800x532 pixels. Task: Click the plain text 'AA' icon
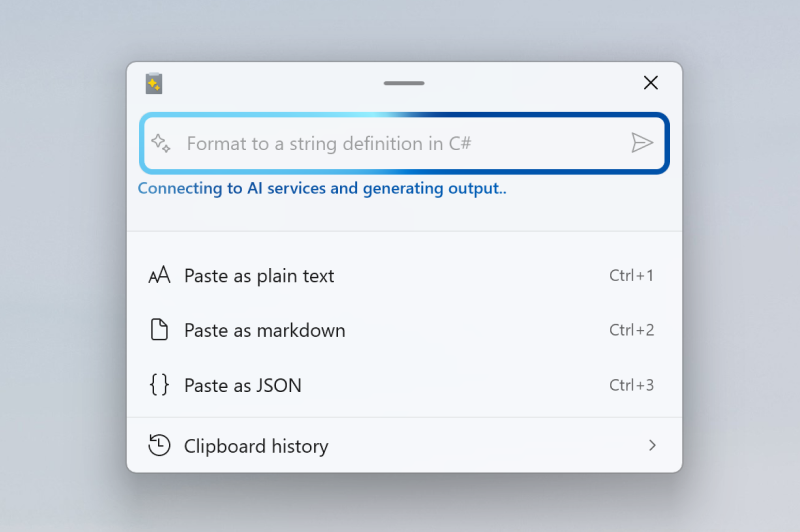159,276
